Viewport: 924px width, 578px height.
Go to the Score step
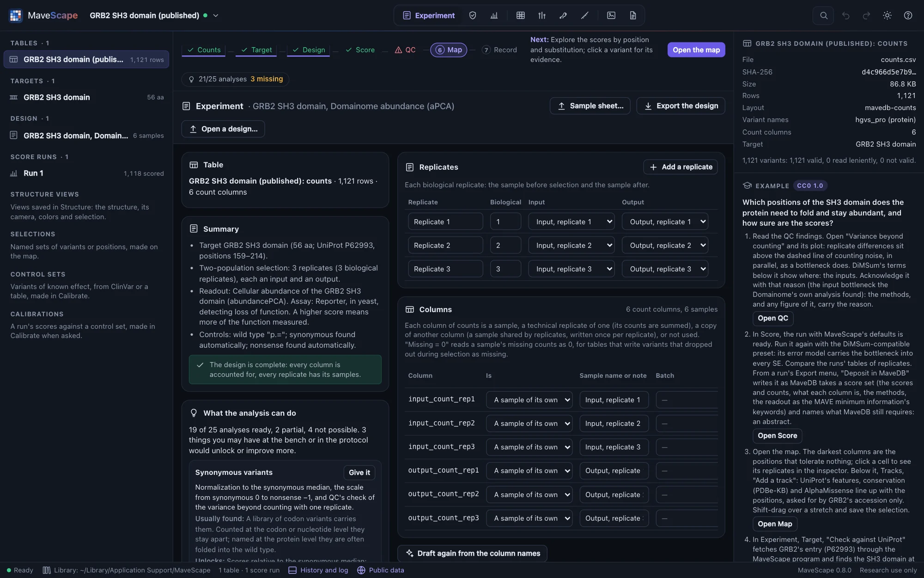(360, 49)
